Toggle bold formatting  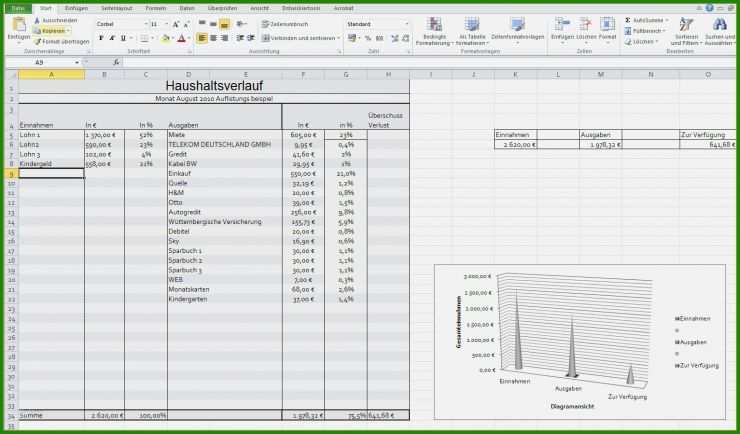click(101, 38)
